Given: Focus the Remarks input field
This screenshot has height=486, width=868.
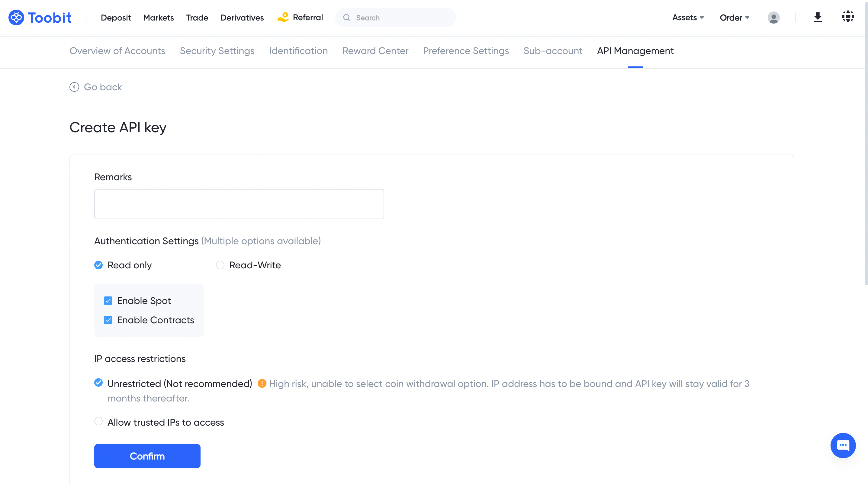Looking at the screenshot, I should pyautogui.click(x=239, y=204).
